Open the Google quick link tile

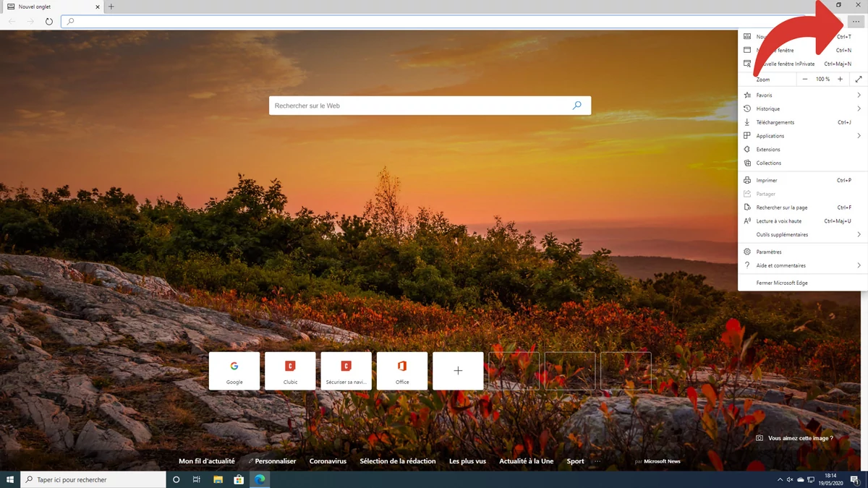234,371
